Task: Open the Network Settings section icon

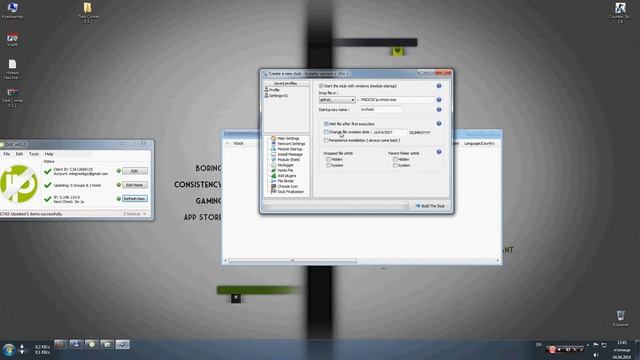Action: click(273, 144)
